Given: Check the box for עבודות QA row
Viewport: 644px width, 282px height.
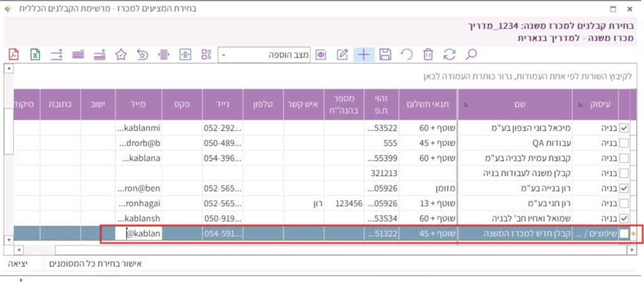Looking at the screenshot, I should click(x=625, y=143).
